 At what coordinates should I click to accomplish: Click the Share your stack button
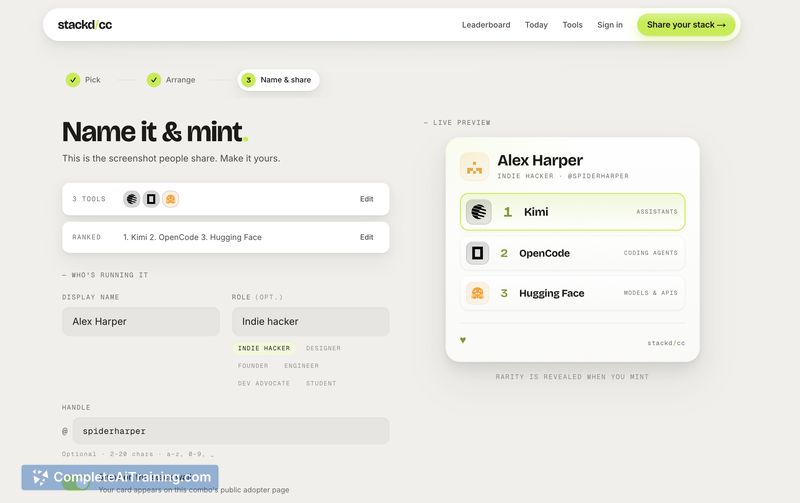tap(686, 24)
